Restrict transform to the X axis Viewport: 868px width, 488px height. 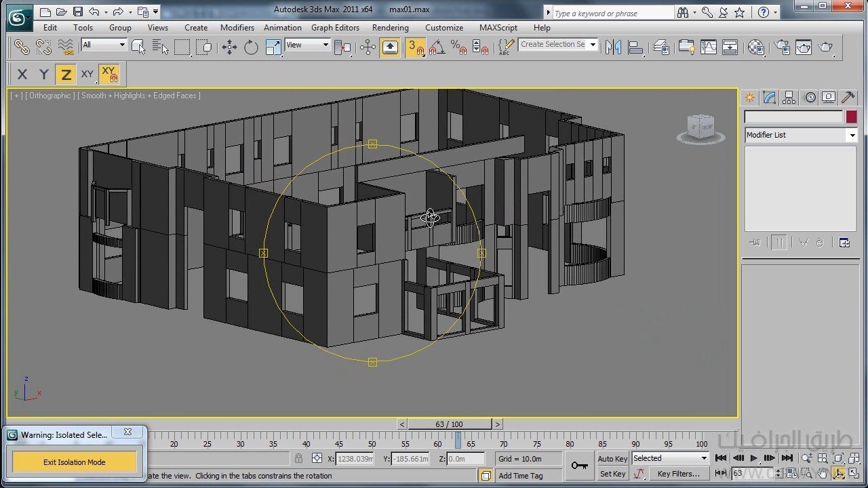click(22, 75)
